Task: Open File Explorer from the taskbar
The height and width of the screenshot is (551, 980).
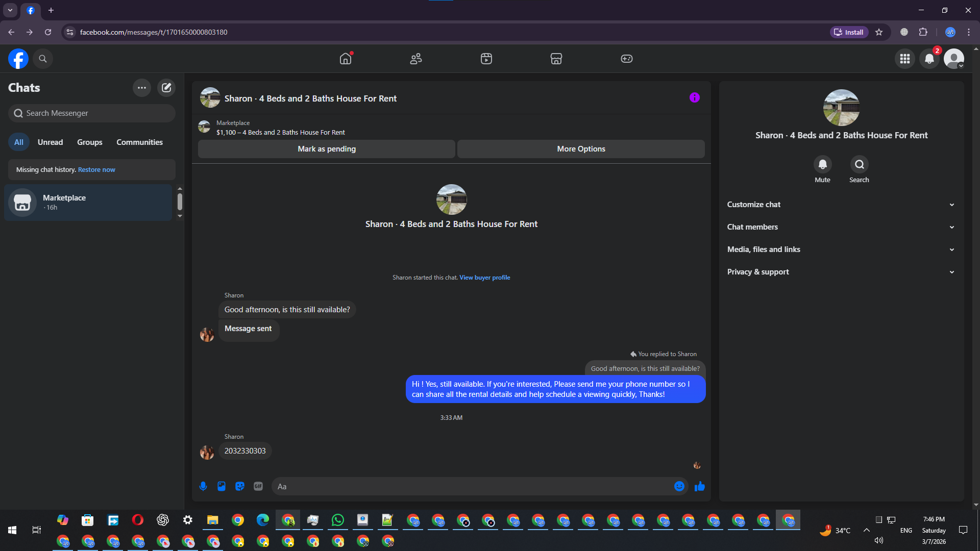Action: (x=213, y=520)
